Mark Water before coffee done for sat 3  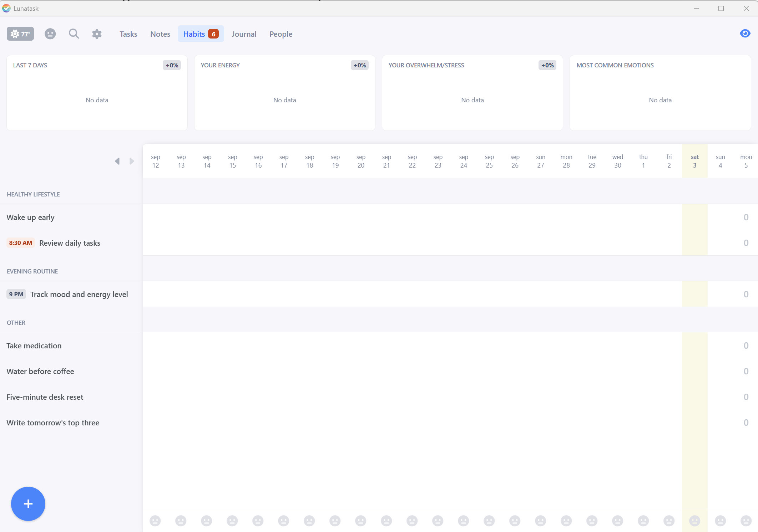point(695,371)
